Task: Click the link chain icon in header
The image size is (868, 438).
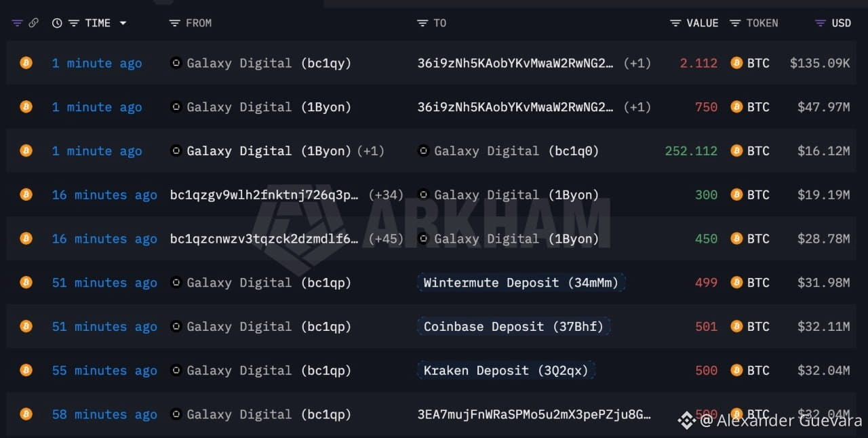Action: coord(34,23)
